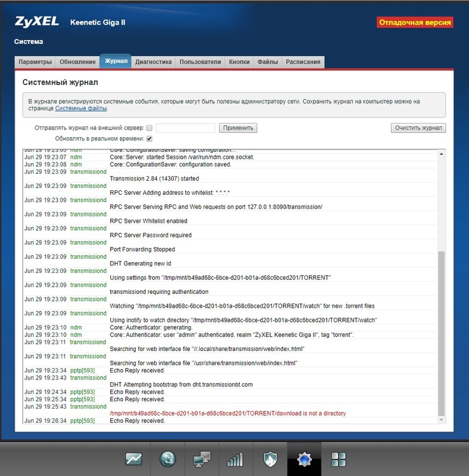Open the Wi-Fi signal bars icon
Screen dimensions: 469x476
point(235,459)
